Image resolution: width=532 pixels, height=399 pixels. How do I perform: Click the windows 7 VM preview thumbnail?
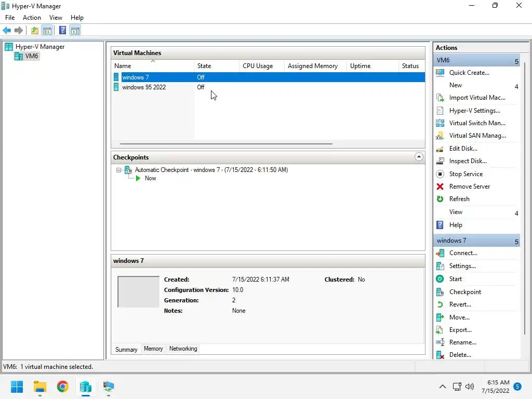[x=138, y=292]
